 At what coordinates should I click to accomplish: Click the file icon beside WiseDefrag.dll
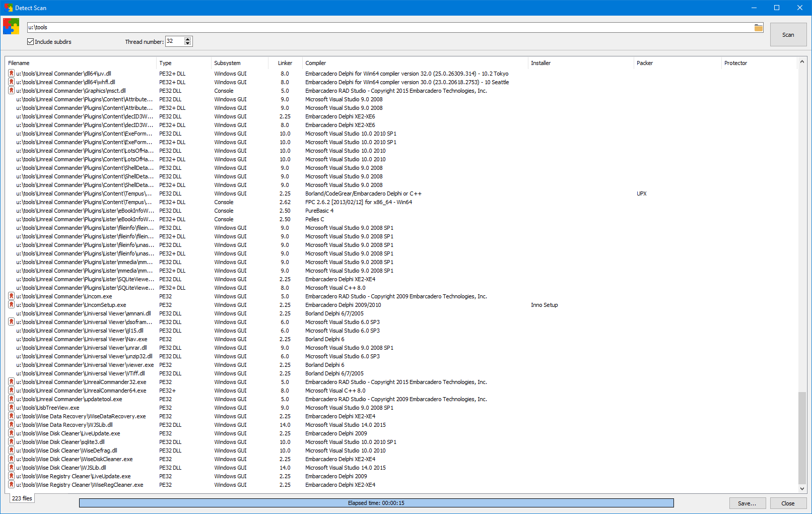click(x=11, y=451)
